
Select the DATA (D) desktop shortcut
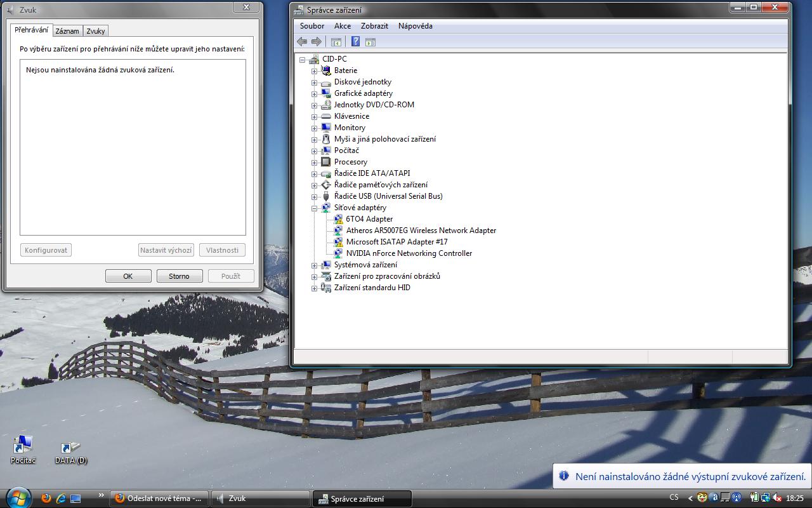click(x=70, y=449)
